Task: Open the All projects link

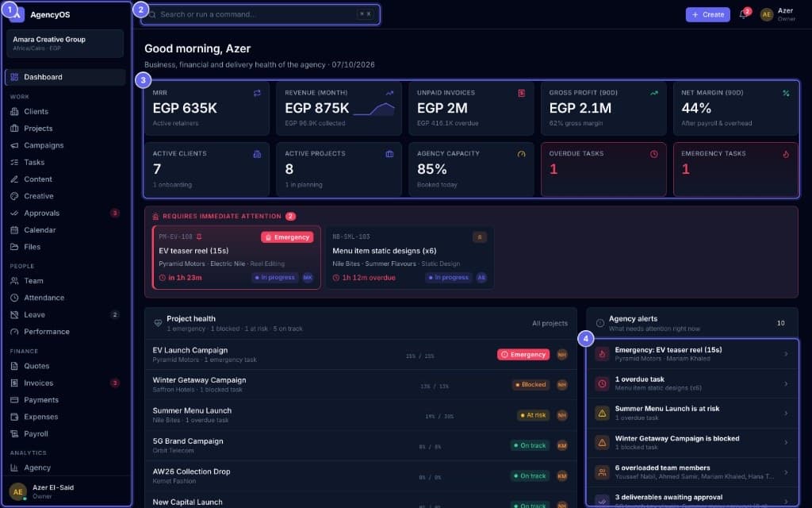Action: [550, 324]
